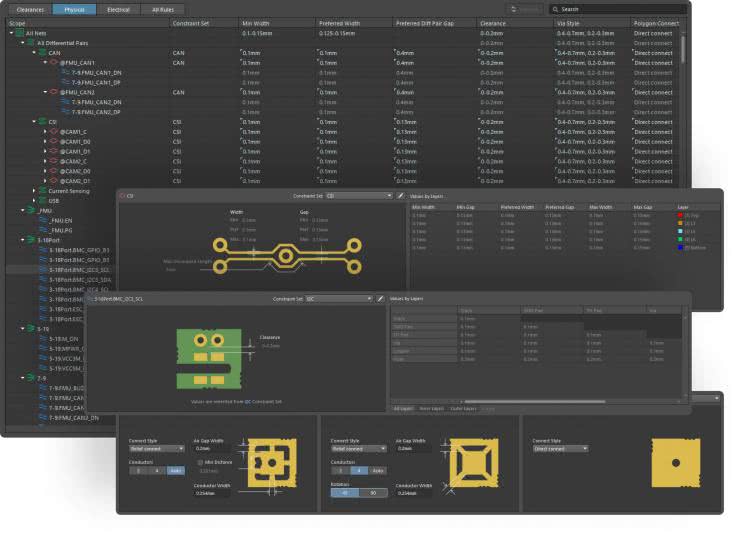740x539 pixels.
Task: Click the pencil edit icon beside I2C constraint set
Action: pyautogui.click(x=380, y=298)
